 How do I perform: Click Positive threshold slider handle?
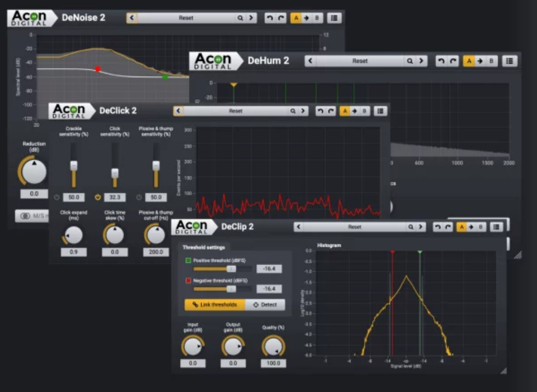pyautogui.click(x=231, y=269)
